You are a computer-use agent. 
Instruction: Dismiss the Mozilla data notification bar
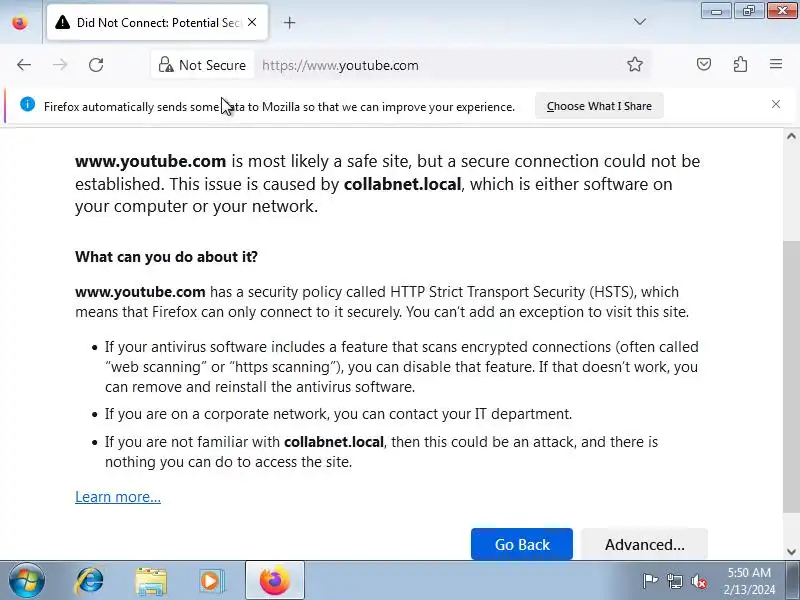tap(776, 104)
